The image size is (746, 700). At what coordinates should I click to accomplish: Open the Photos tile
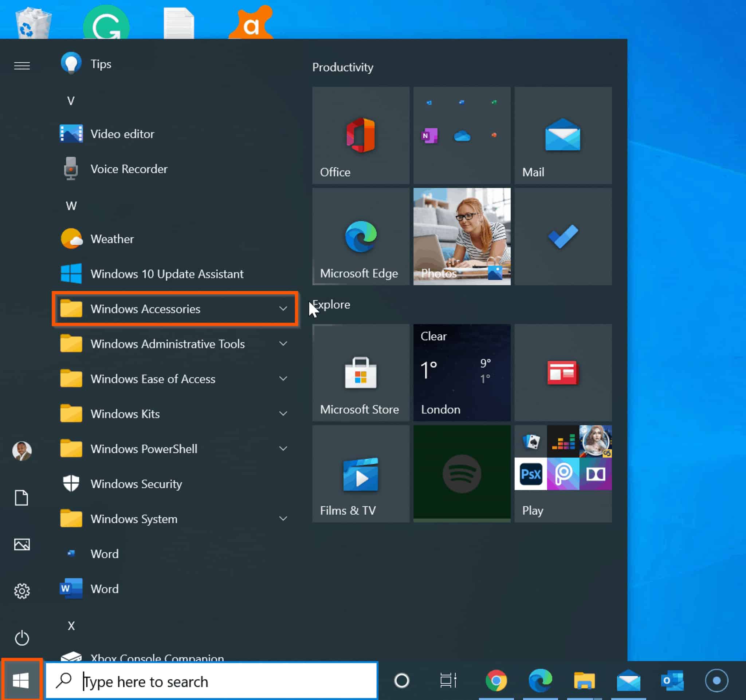(x=462, y=236)
